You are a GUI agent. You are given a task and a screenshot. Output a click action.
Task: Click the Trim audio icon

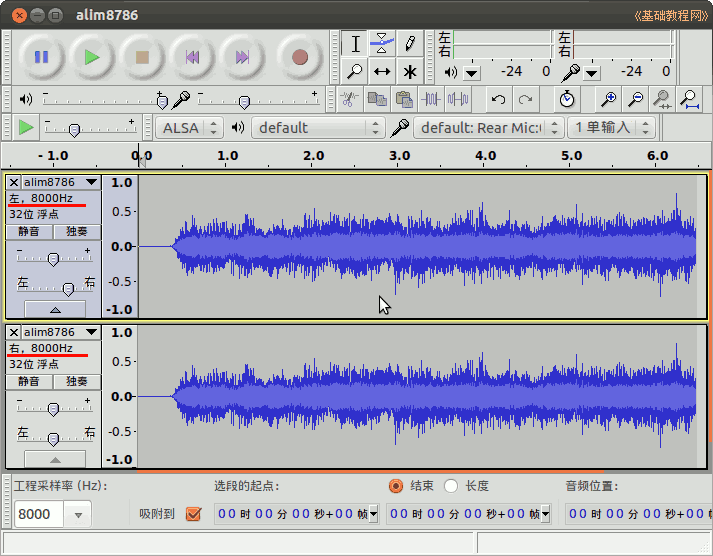tap(431, 99)
